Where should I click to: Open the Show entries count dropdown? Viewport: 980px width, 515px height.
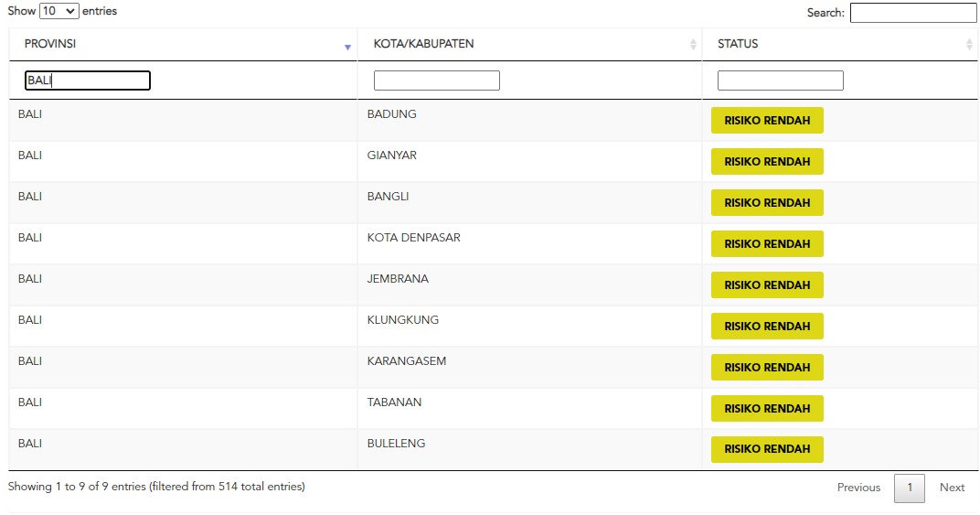tap(59, 12)
